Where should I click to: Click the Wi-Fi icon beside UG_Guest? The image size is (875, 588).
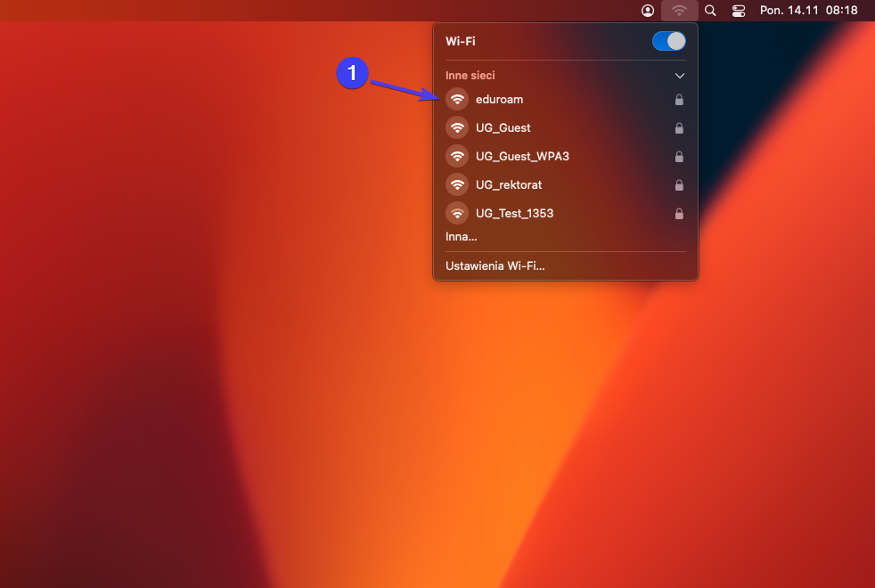(457, 128)
